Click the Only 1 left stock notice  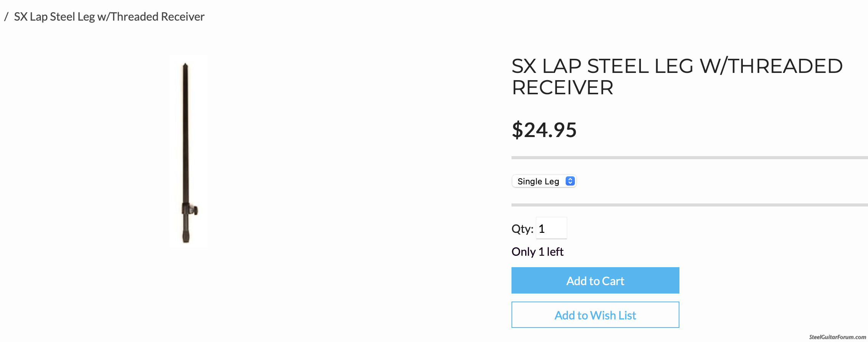point(537,252)
